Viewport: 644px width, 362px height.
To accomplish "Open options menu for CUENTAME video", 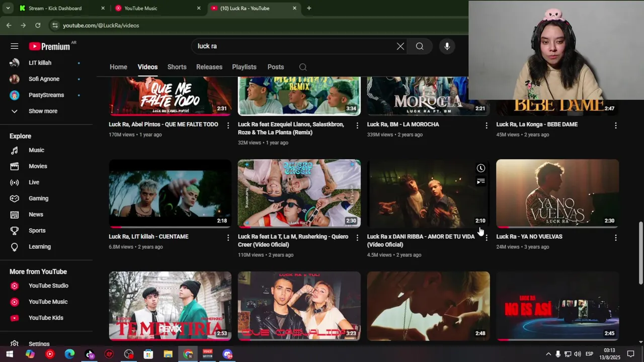I will click(228, 237).
